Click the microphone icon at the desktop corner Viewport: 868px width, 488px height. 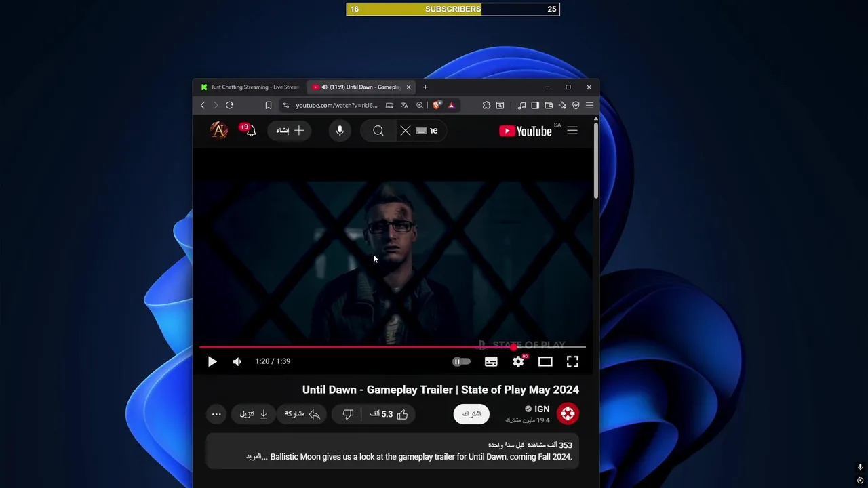pyautogui.click(x=860, y=468)
